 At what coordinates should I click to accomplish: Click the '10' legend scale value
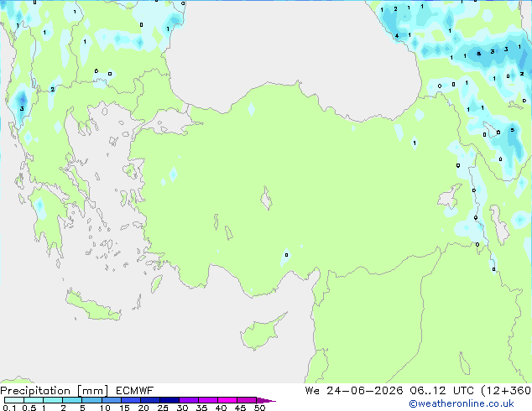pyautogui.click(x=105, y=408)
